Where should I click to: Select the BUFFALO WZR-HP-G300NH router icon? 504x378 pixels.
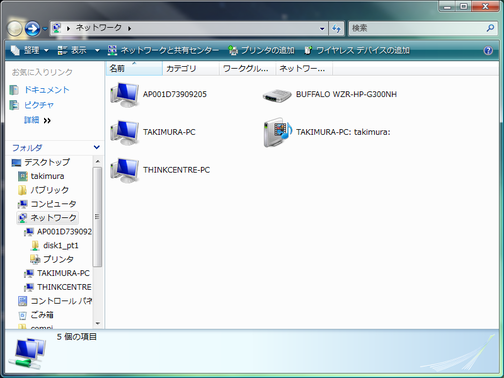277,96
